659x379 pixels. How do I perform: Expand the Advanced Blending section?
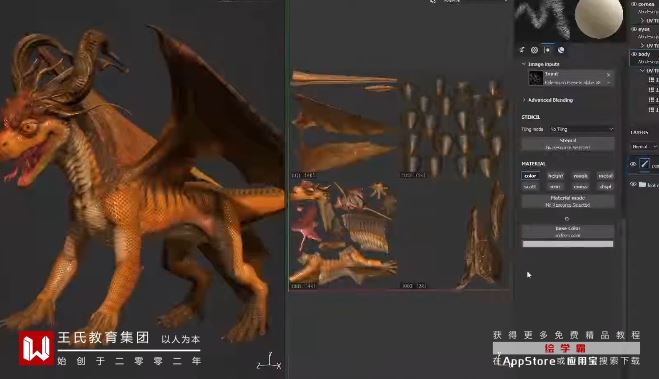pyautogui.click(x=524, y=100)
